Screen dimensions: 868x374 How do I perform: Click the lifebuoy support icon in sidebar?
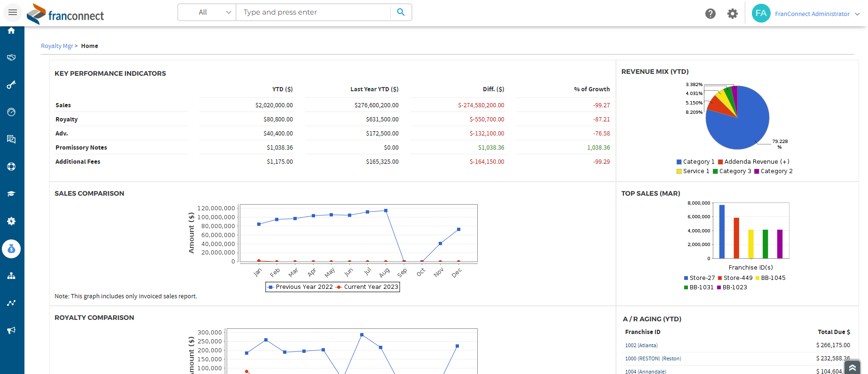pos(11,167)
